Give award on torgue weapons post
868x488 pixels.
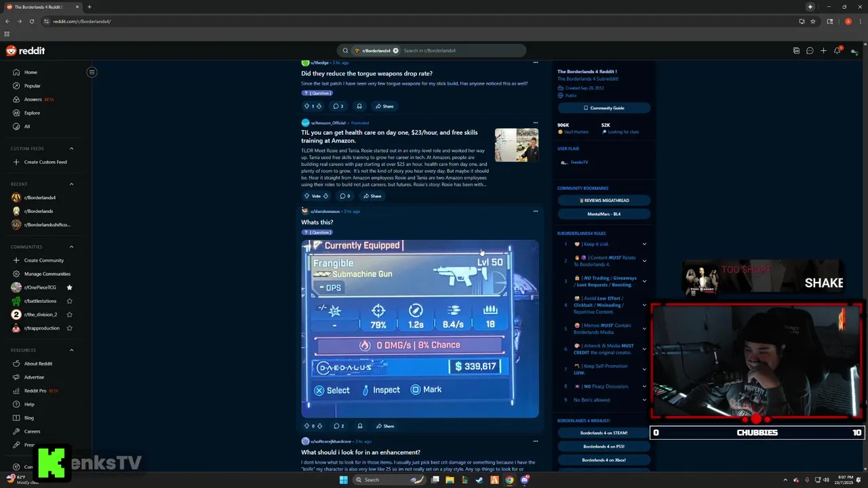(x=359, y=106)
